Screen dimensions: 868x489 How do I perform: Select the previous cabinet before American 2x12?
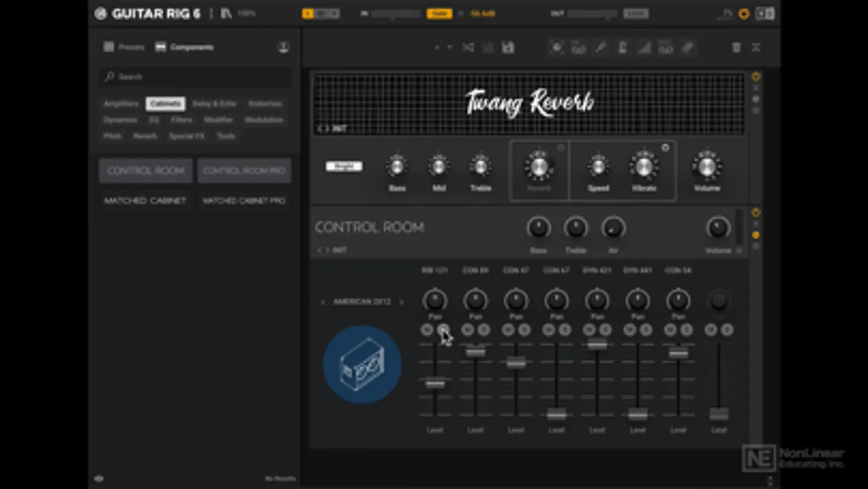tap(323, 302)
